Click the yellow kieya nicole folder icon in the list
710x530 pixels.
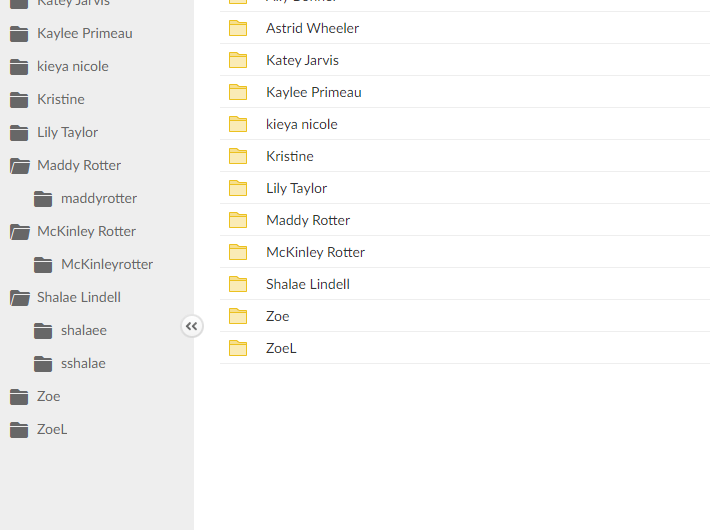238,124
